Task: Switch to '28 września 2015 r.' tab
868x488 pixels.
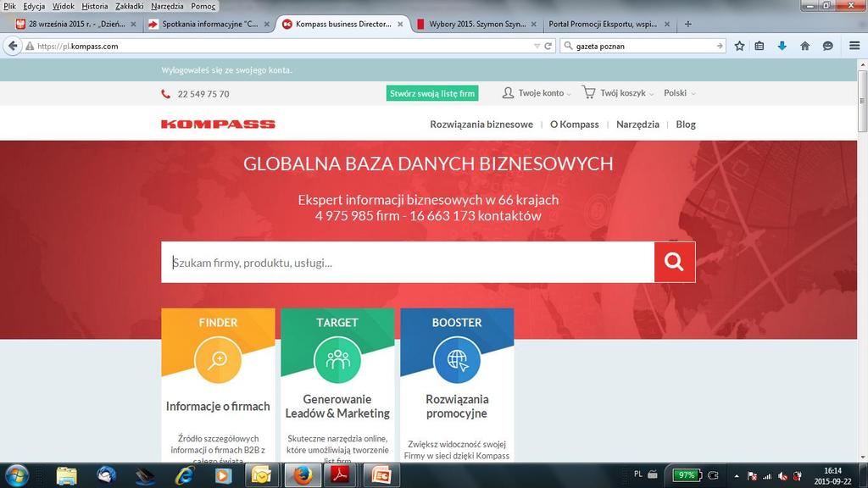Action: pos(75,25)
